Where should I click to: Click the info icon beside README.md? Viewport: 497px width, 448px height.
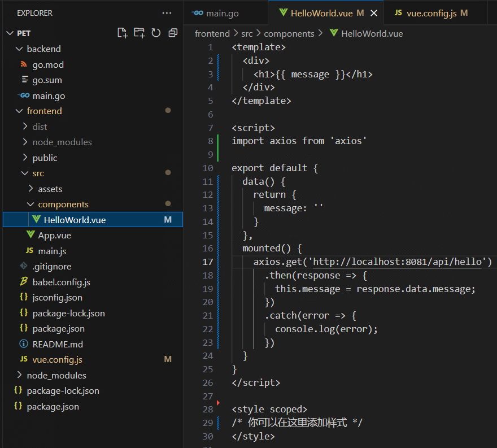click(x=24, y=343)
